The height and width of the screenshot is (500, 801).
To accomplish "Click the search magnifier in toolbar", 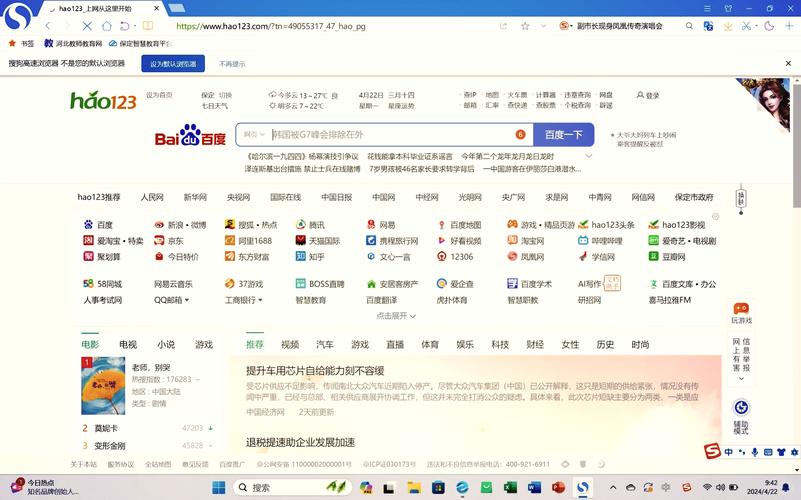I will [689, 26].
